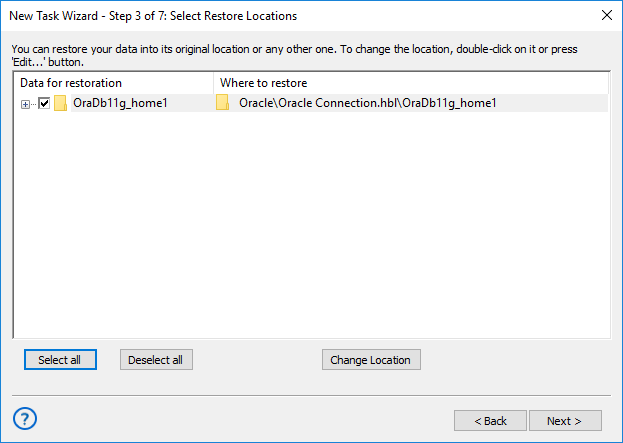Click the "Data for restoration" column header
This screenshot has height=443, width=623.
click(71, 83)
